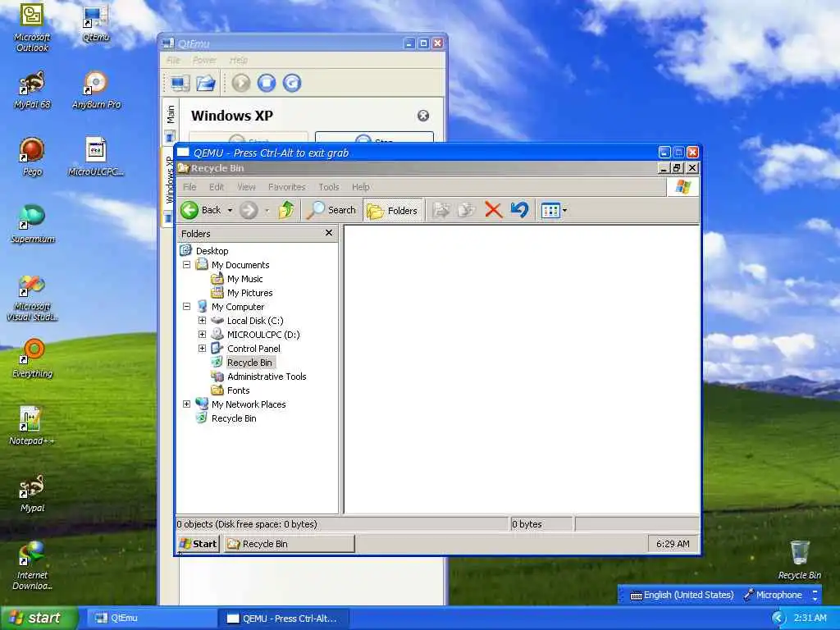Open File menu in Recycle Bin window
Image resolution: width=840 pixels, height=630 pixels.
pyautogui.click(x=189, y=187)
